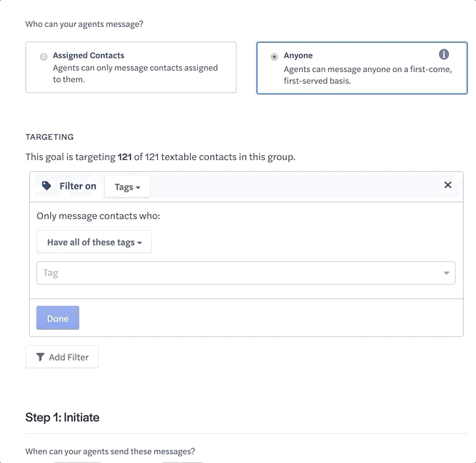The image size is (476, 463).
Task: Open the Have all of these tags dropdown
Action: point(94,242)
